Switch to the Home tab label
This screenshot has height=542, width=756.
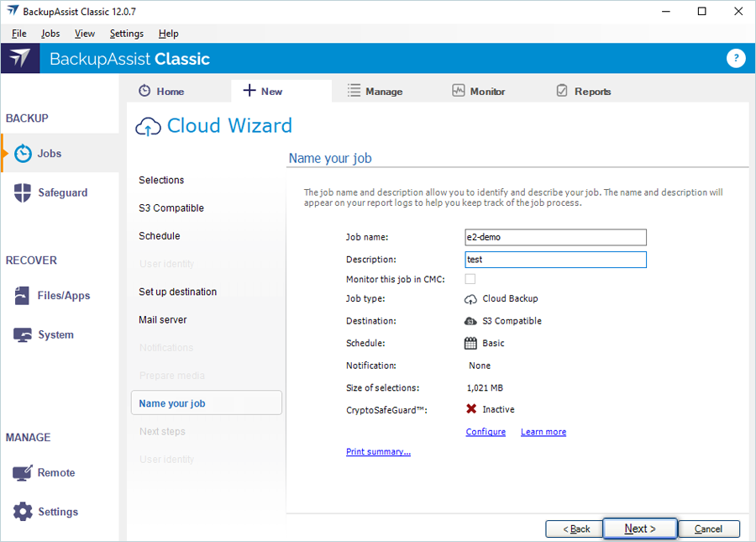[171, 91]
